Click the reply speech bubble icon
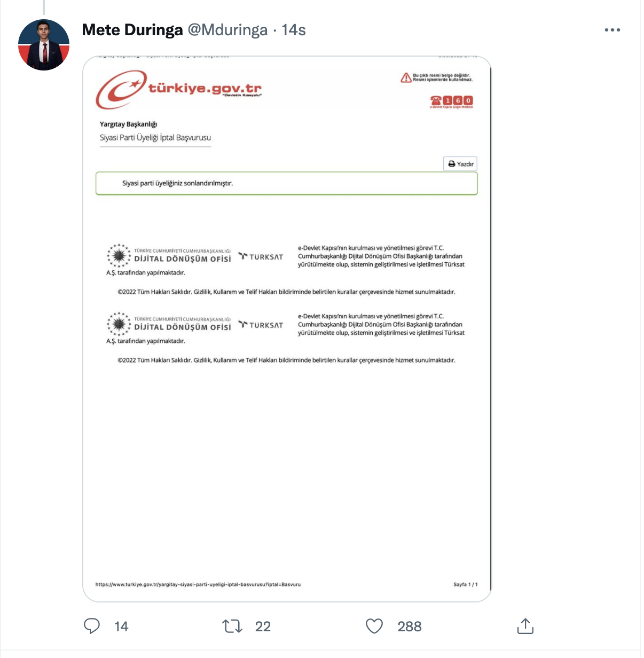Screen dimensions: 644x658 point(92,626)
